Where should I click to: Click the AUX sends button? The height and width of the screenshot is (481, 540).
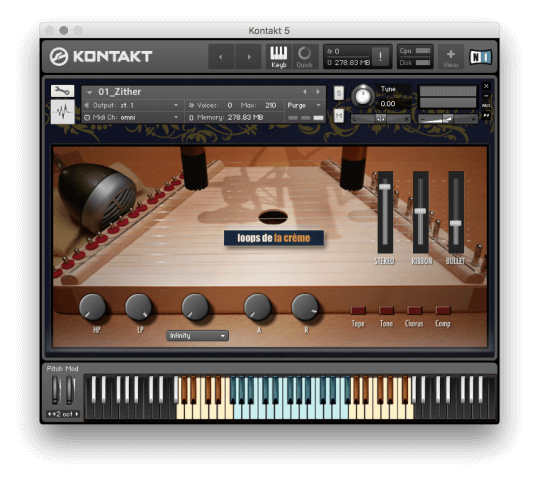[x=486, y=105]
